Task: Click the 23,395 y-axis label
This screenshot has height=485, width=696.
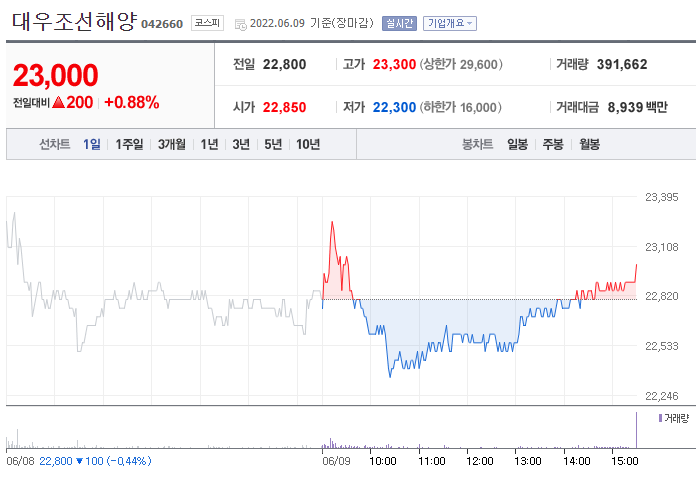Action: tap(661, 197)
